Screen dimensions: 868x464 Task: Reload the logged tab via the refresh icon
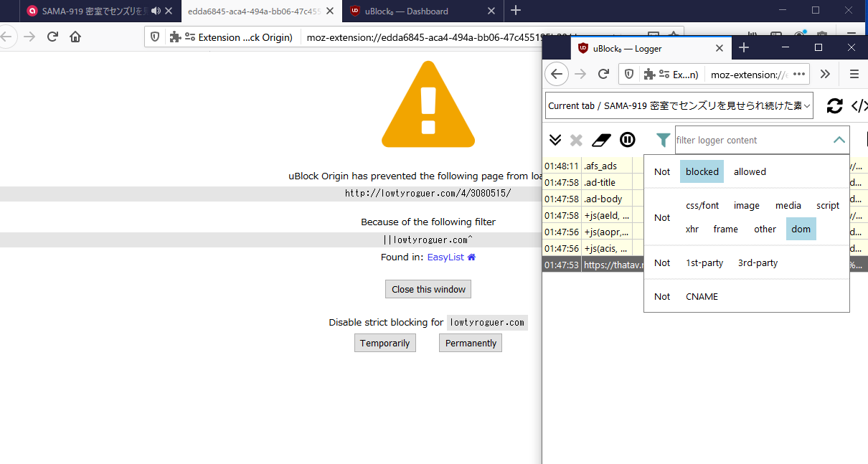point(834,105)
